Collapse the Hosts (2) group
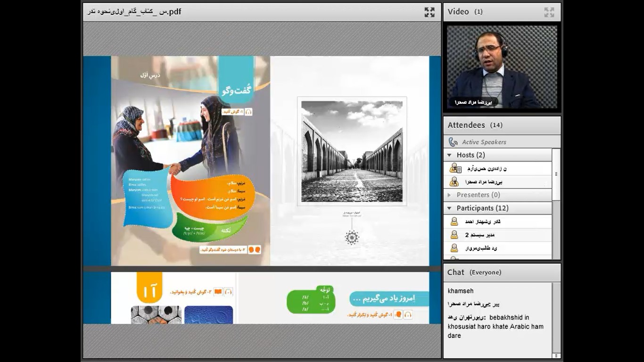644x362 pixels. coord(449,155)
